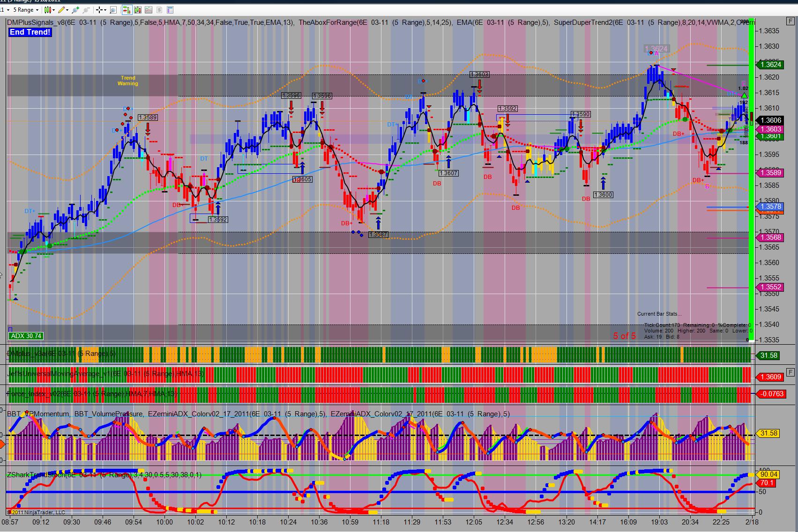Click the F button on price panel

click(x=791, y=21)
